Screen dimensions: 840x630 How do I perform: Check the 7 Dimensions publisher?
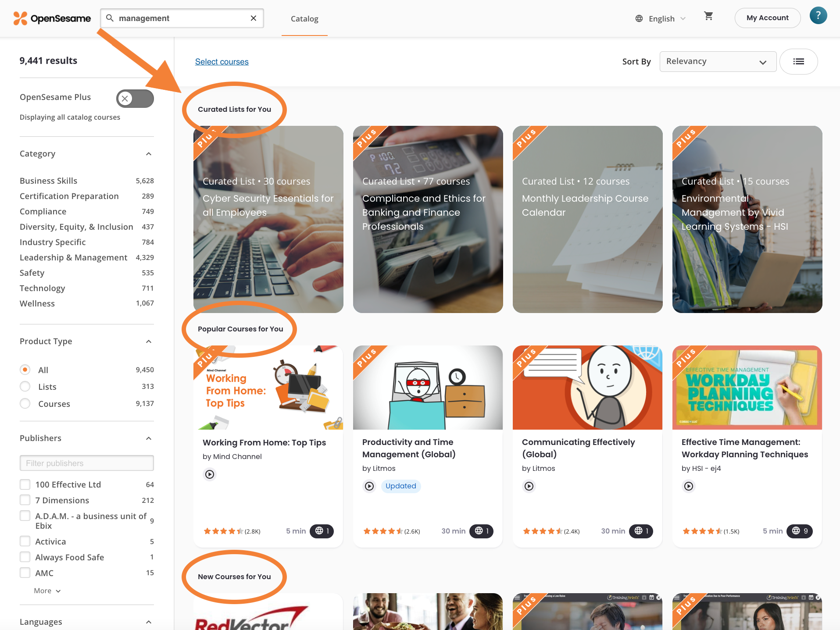(x=25, y=500)
